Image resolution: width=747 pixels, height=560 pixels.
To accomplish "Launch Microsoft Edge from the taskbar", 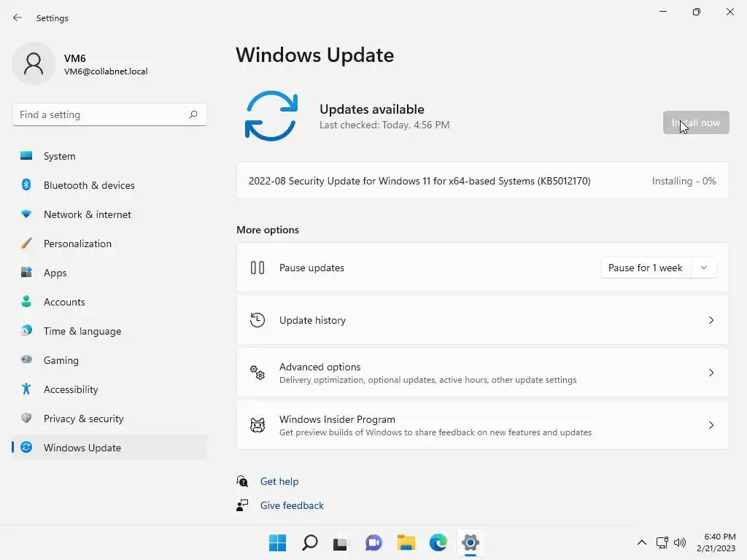I will pyautogui.click(x=438, y=542).
